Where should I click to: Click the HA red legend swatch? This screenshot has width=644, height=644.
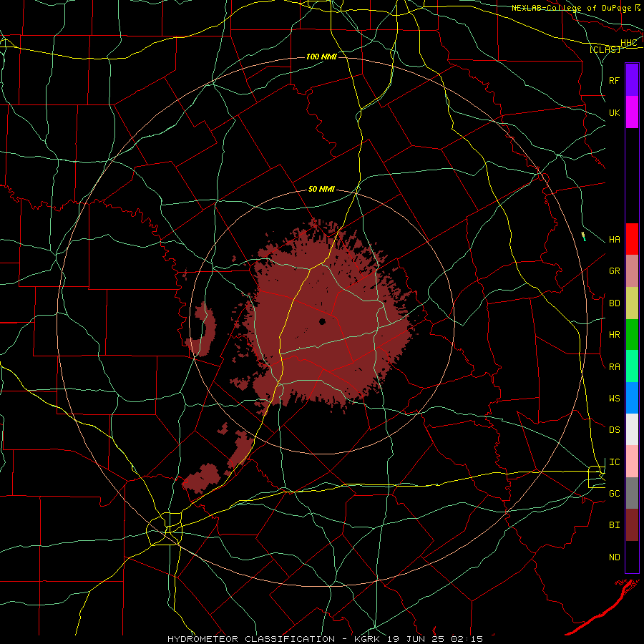click(x=632, y=239)
